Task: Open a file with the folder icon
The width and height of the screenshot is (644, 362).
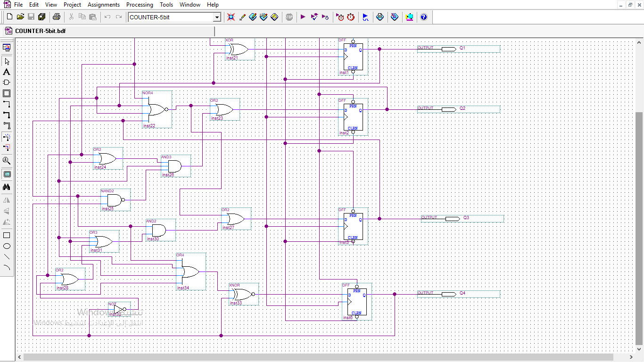Action: (x=20, y=17)
